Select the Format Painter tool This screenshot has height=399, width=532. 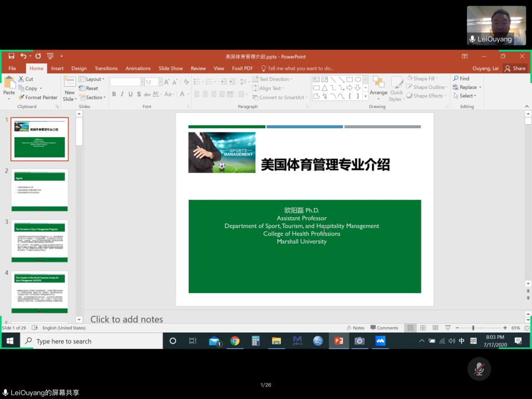[38, 97]
